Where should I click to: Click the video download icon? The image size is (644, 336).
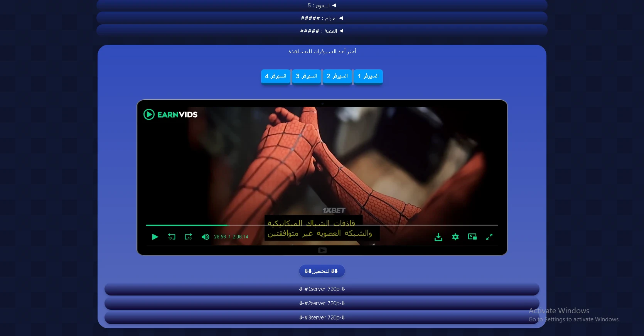[x=438, y=237]
